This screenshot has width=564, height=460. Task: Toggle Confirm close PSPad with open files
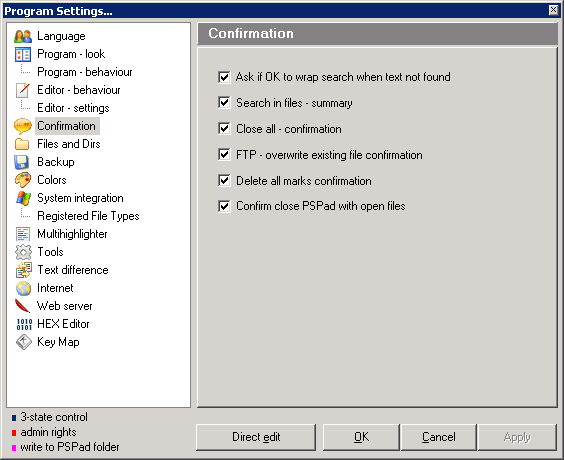tap(224, 206)
